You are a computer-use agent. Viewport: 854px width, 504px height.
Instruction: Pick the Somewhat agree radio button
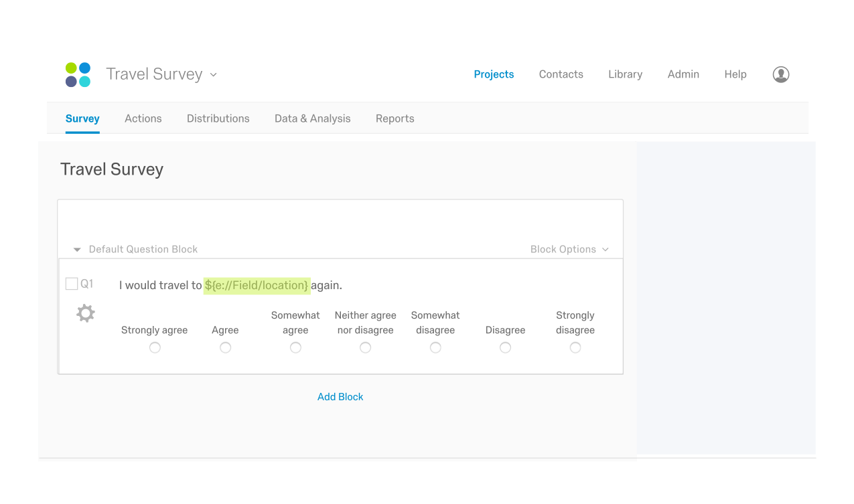(295, 347)
